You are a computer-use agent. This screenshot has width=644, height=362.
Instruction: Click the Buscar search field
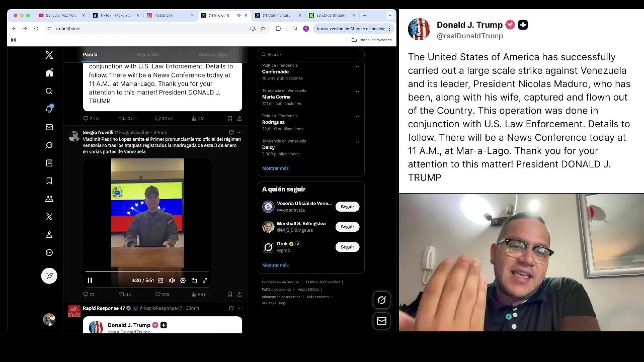310,54
